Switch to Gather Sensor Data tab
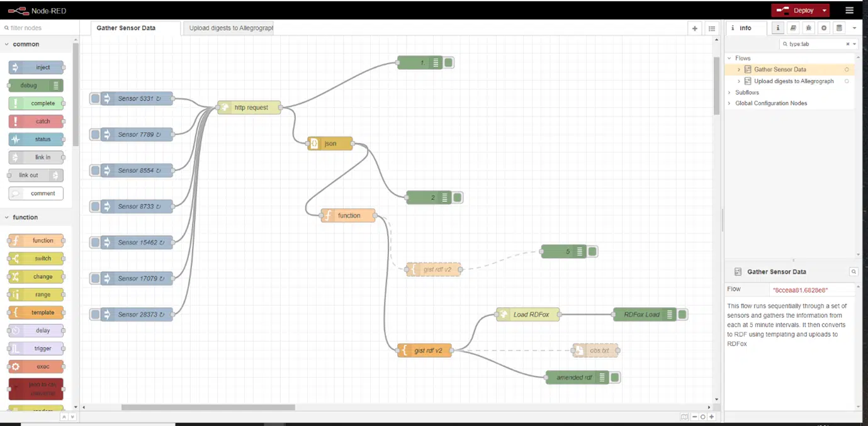This screenshot has height=426, width=868. 135,28
